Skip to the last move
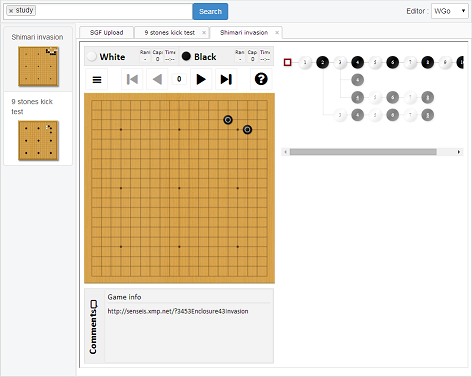Image resolution: width=472 pixels, height=377 pixels. (x=226, y=79)
